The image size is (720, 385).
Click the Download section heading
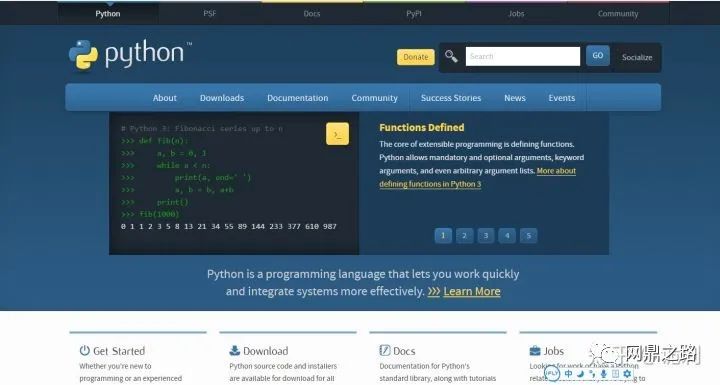266,351
